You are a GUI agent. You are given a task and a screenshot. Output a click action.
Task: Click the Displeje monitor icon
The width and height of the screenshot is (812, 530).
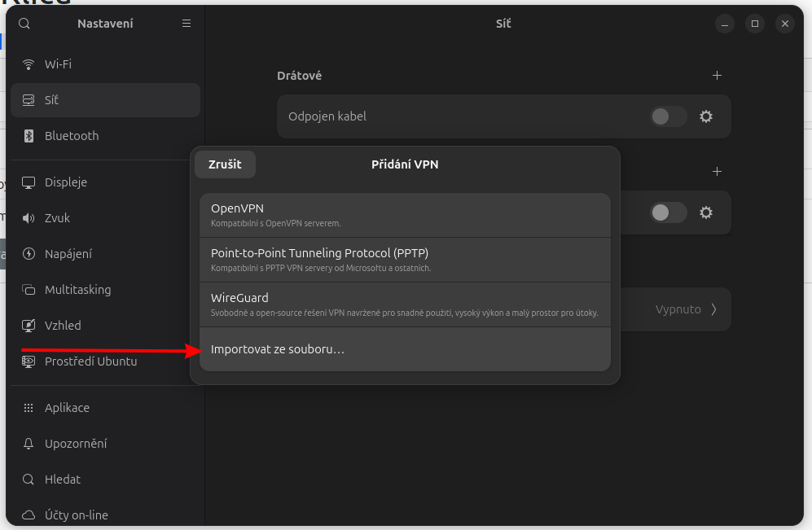tap(29, 182)
